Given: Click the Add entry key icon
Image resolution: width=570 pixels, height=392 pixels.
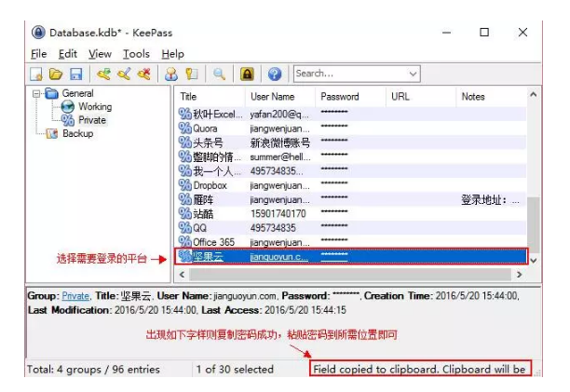Looking at the screenshot, I should tap(103, 74).
